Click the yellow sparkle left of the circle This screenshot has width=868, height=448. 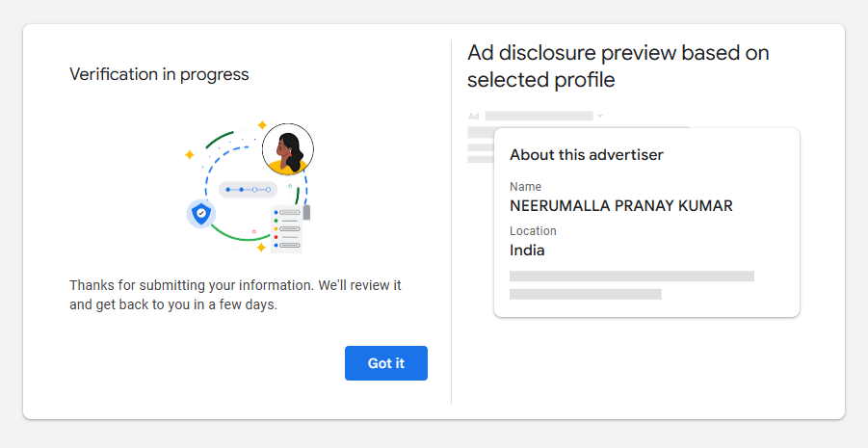pyautogui.click(x=190, y=154)
